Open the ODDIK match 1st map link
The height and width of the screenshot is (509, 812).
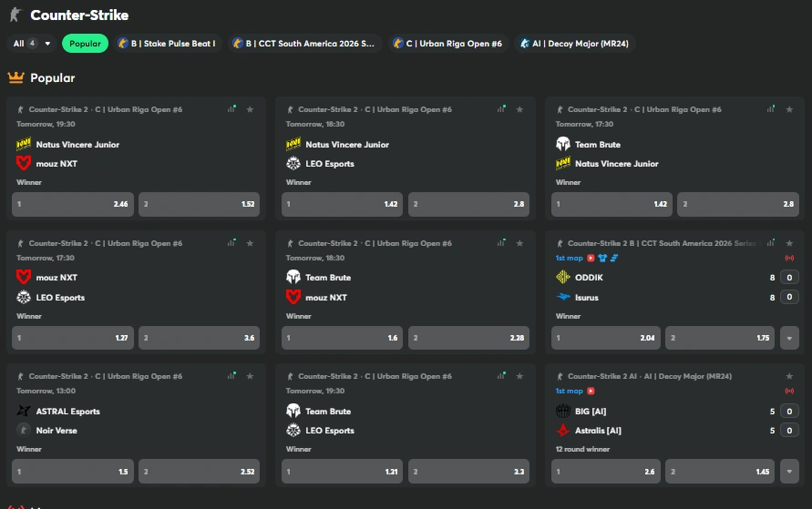[569, 258]
